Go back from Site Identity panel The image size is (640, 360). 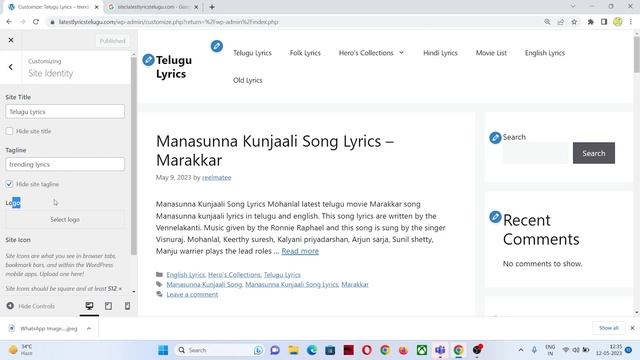pos(11,67)
